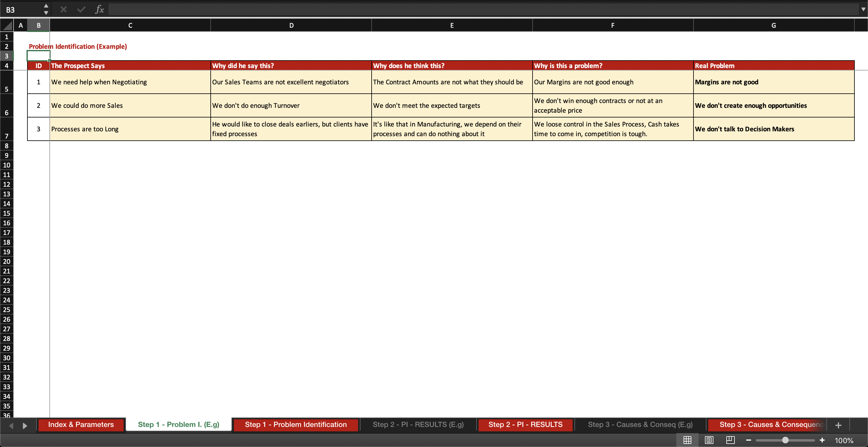Viewport: 868px width, 447px height.
Task: Open Step 3 - Causes & Consequences tab
Action: pos(767,424)
